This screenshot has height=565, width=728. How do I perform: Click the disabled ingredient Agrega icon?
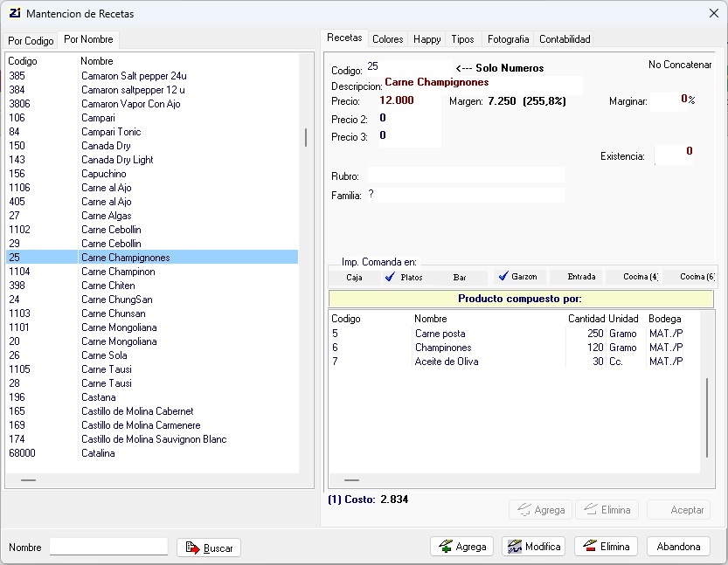click(523, 509)
